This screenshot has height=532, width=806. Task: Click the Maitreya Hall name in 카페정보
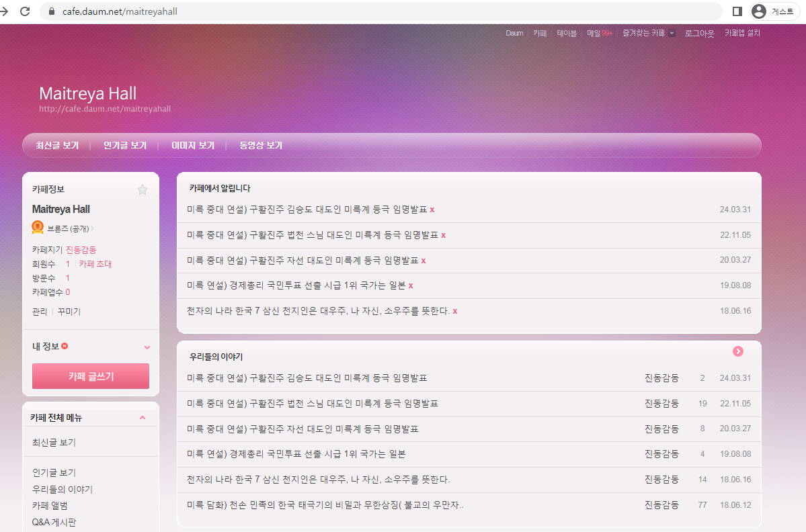(x=61, y=210)
